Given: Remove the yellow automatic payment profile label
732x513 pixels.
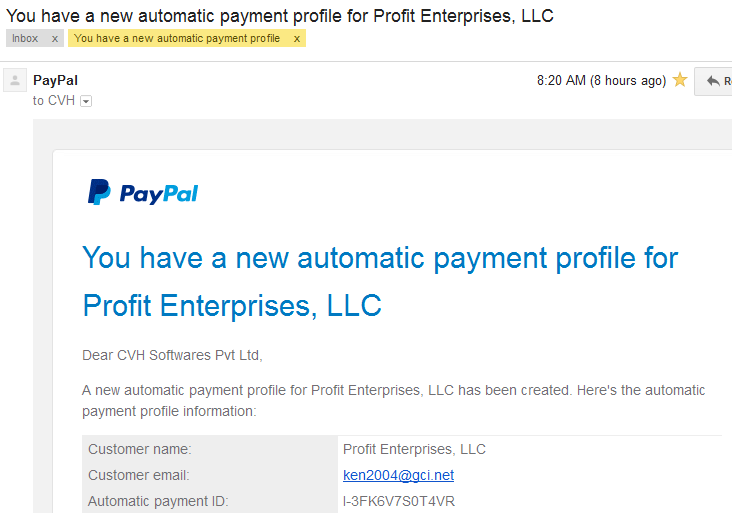Looking at the screenshot, I should (296, 39).
